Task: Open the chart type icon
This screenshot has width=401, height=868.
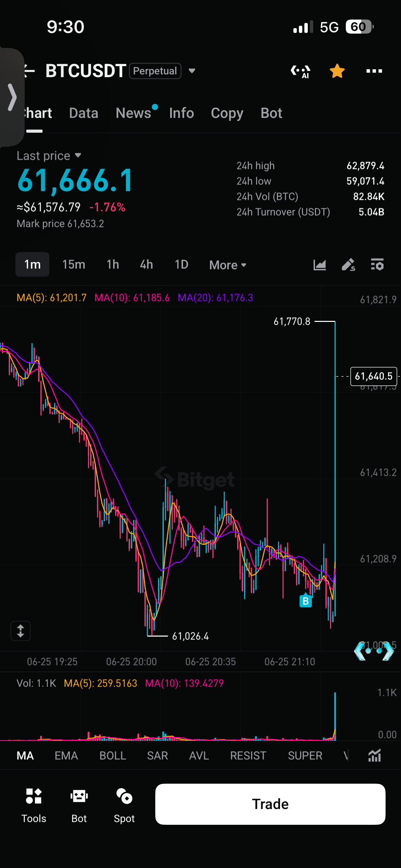Action: click(319, 265)
